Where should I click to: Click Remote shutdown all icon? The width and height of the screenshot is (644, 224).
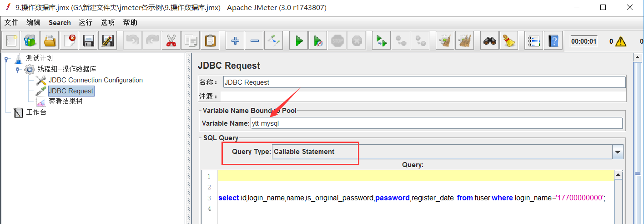click(420, 41)
